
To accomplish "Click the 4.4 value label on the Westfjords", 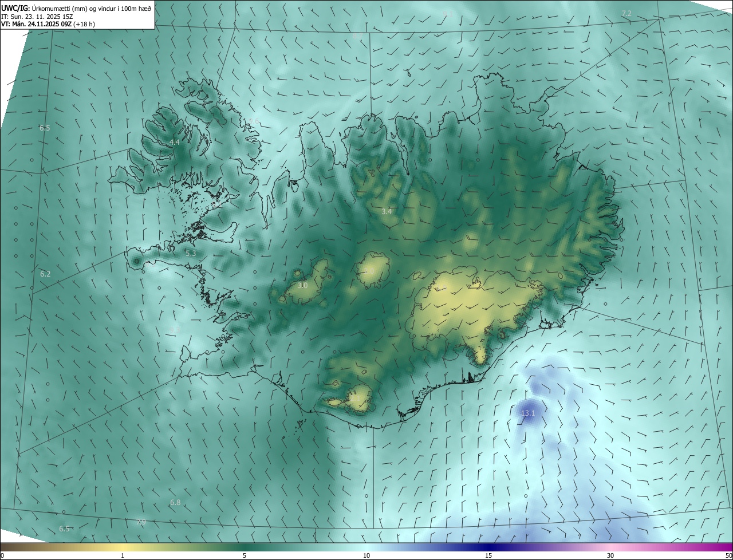I will (x=174, y=142).
